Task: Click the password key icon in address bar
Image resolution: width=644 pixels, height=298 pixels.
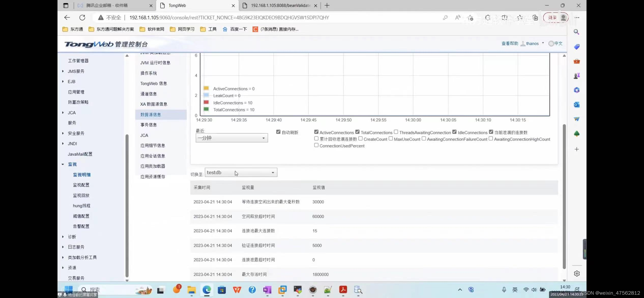Action: (445, 18)
